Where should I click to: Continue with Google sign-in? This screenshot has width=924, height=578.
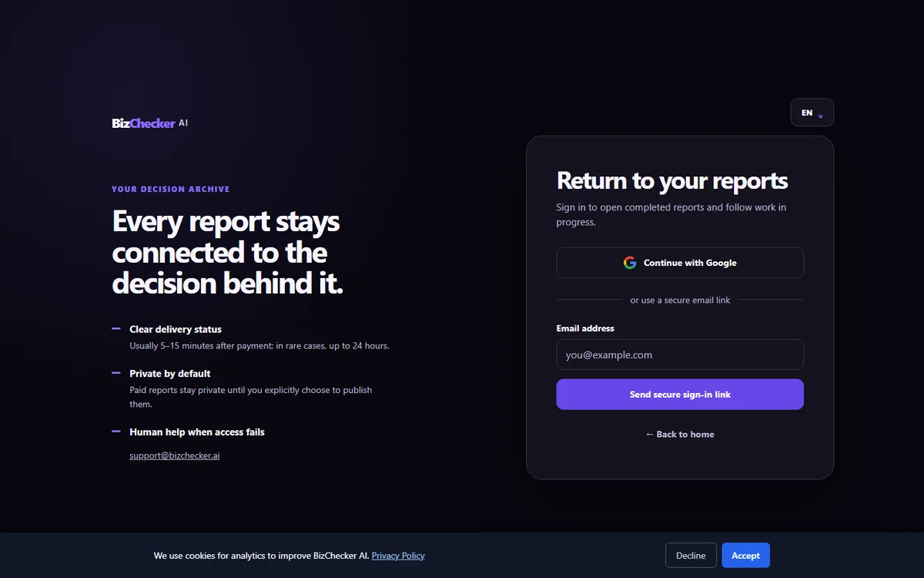click(x=680, y=263)
